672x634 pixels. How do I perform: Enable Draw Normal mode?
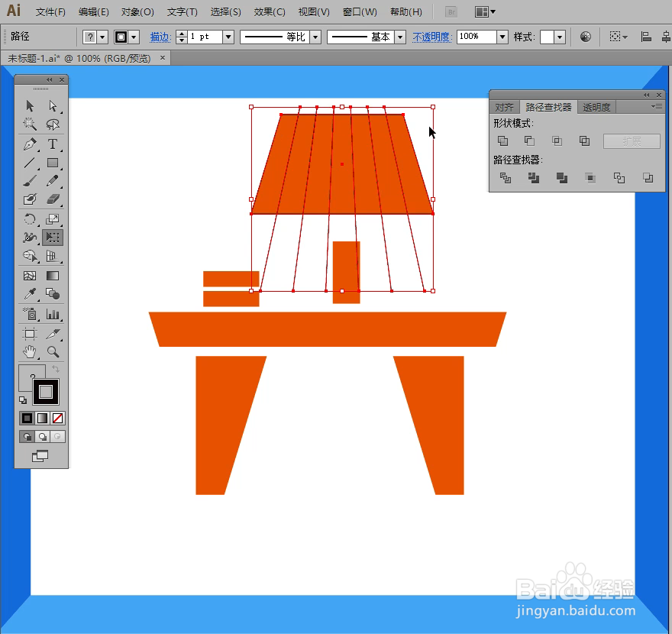[27, 437]
